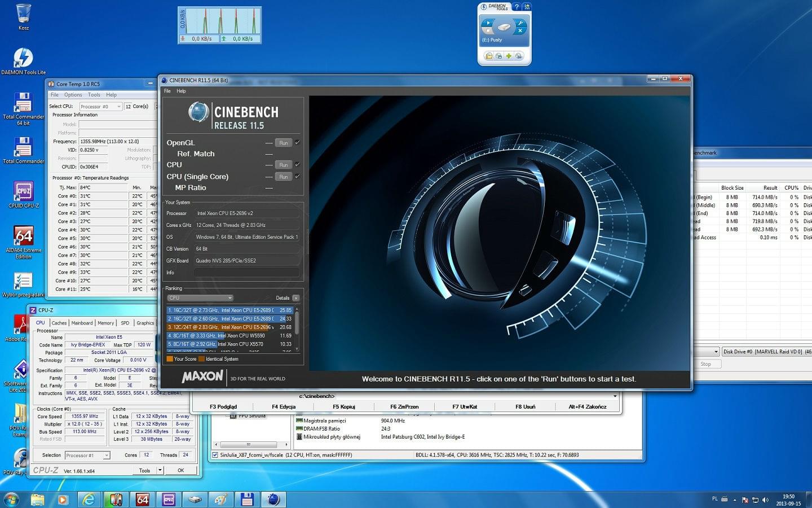
Task: Switch to CPU-Z Caches tab
Action: pyautogui.click(x=59, y=323)
